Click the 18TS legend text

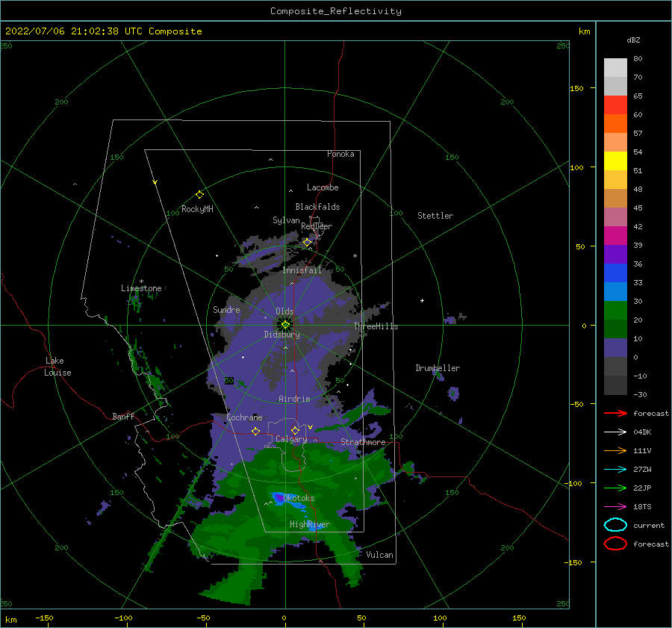coord(642,507)
